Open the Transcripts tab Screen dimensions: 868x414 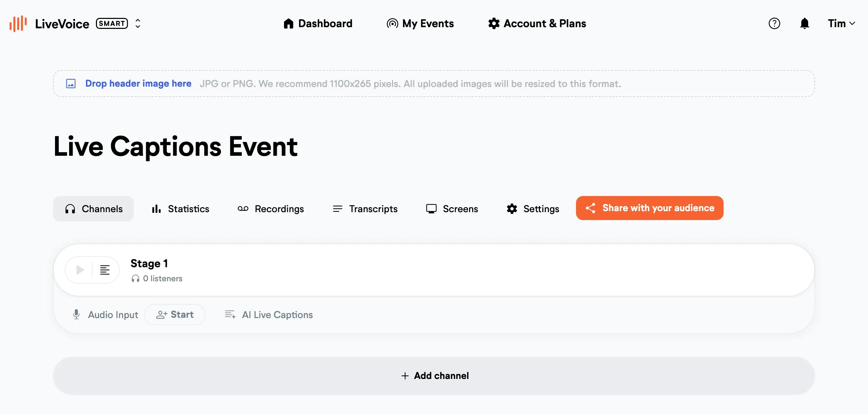coord(365,209)
